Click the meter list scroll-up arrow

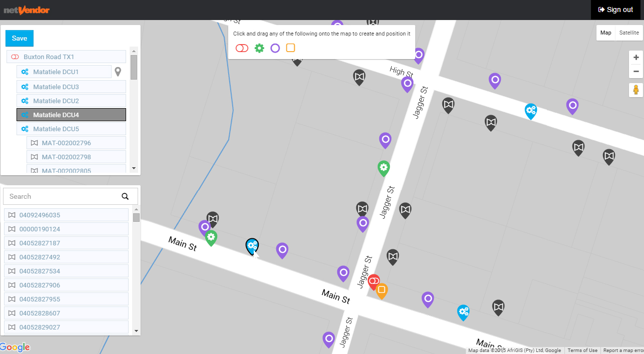point(136,209)
